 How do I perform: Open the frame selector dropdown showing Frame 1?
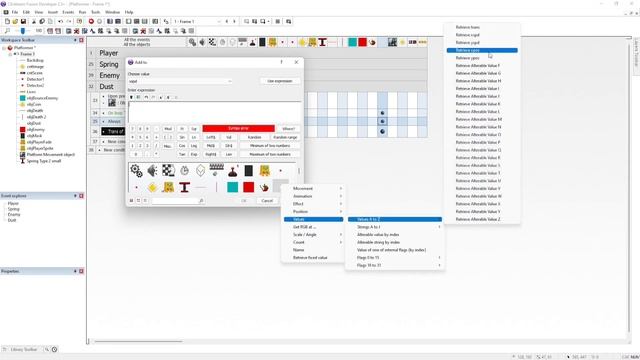click(197, 21)
